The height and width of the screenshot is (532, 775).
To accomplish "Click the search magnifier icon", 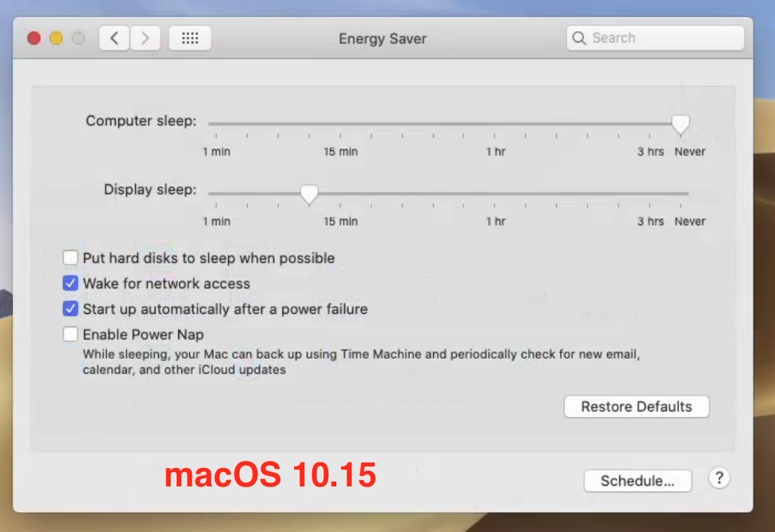I will click(578, 38).
